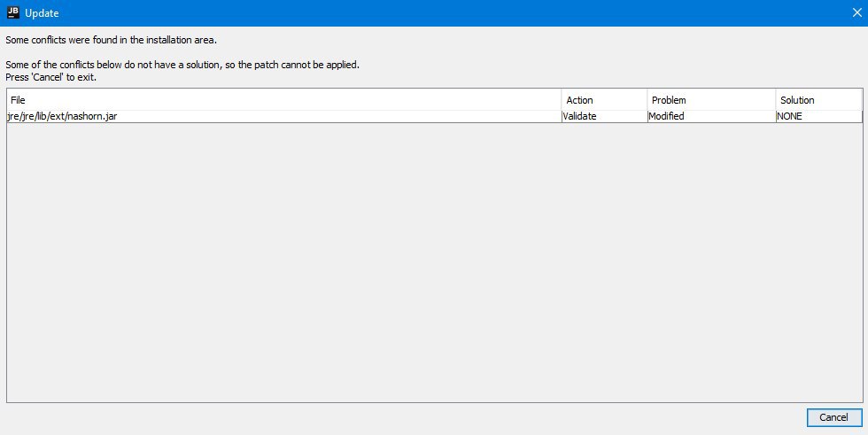Click the Solution column header
Image resolution: width=868 pixels, height=435 pixels.
point(818,100)
